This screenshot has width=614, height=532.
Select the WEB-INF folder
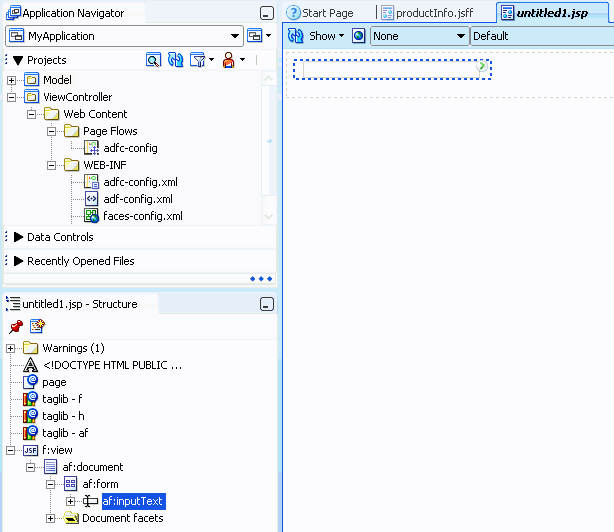105,165
